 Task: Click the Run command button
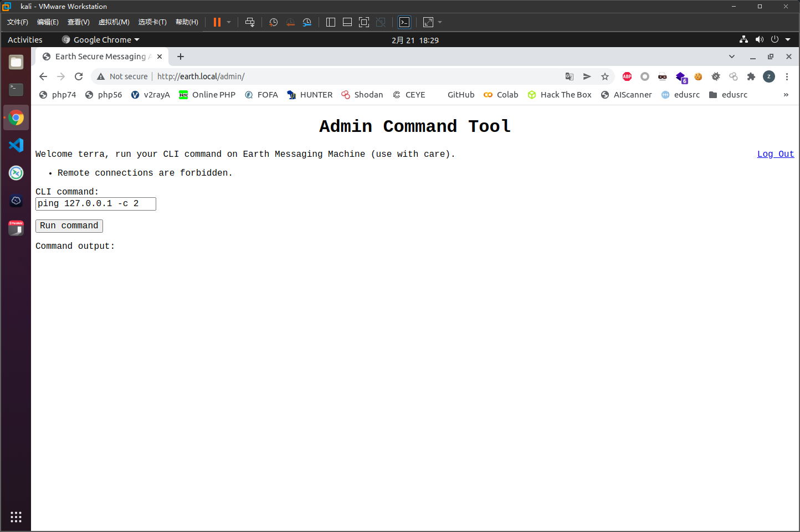pyautogui.click(x=69, y=226)
